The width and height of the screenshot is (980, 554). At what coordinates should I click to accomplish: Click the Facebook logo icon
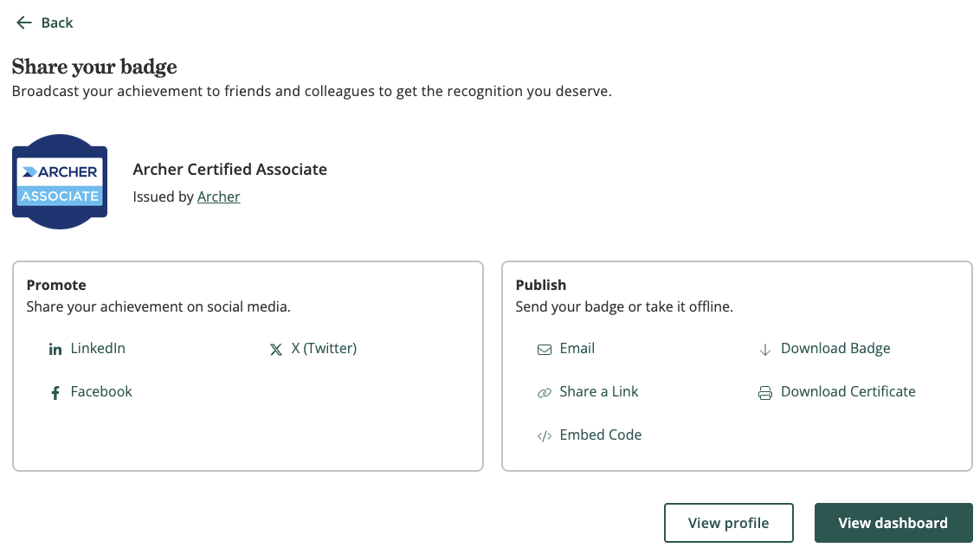coord(55,393)
